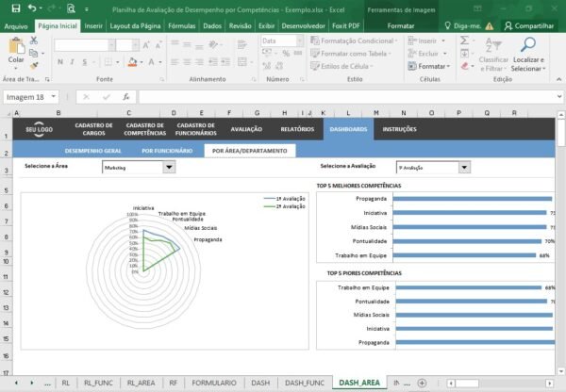This screenshot has width=566, height=392.
Task: Open the Dados tab
Action: (212, 26)
